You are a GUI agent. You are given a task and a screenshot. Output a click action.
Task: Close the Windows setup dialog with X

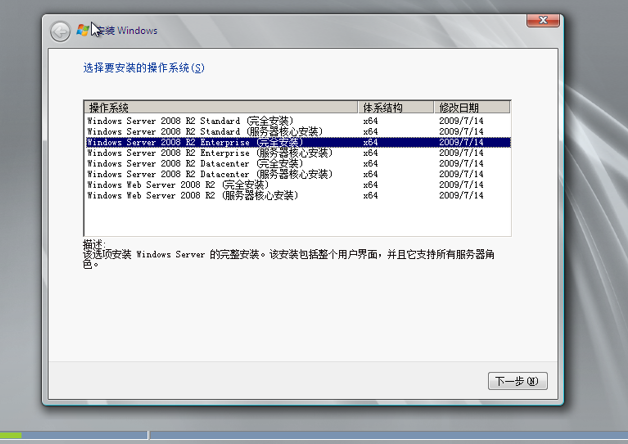pos(543,20)
